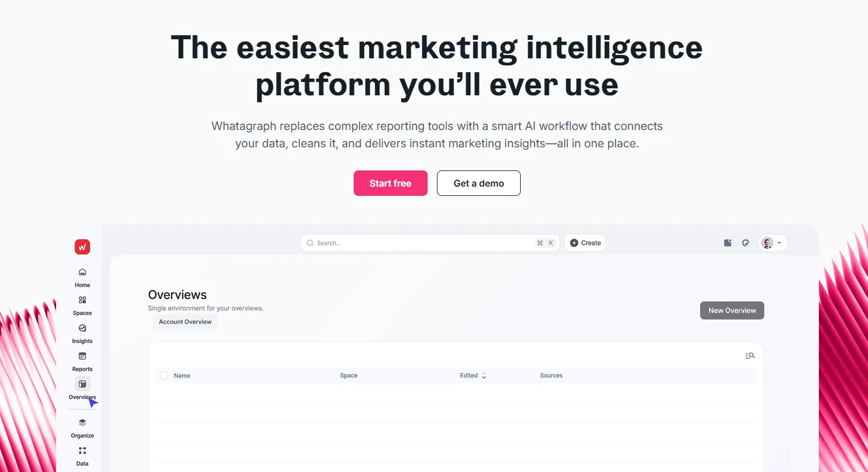Switch to the Account Overview tab

pos(185,321)
